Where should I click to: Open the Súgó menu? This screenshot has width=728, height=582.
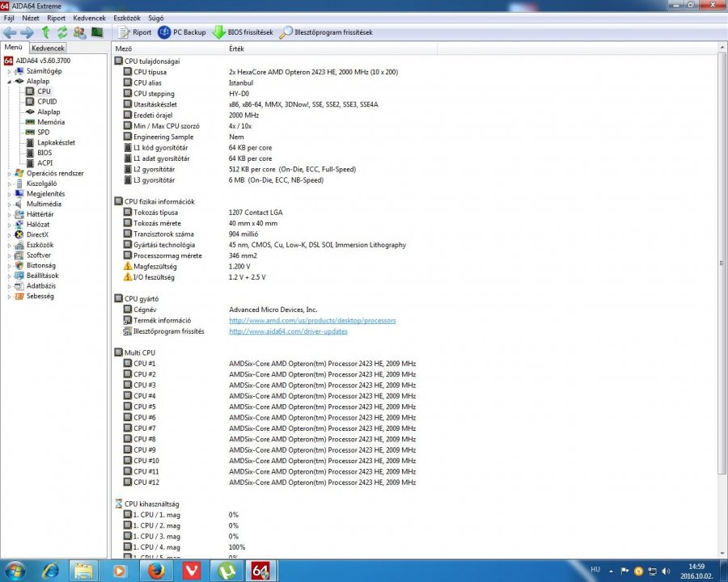point(155,18)
